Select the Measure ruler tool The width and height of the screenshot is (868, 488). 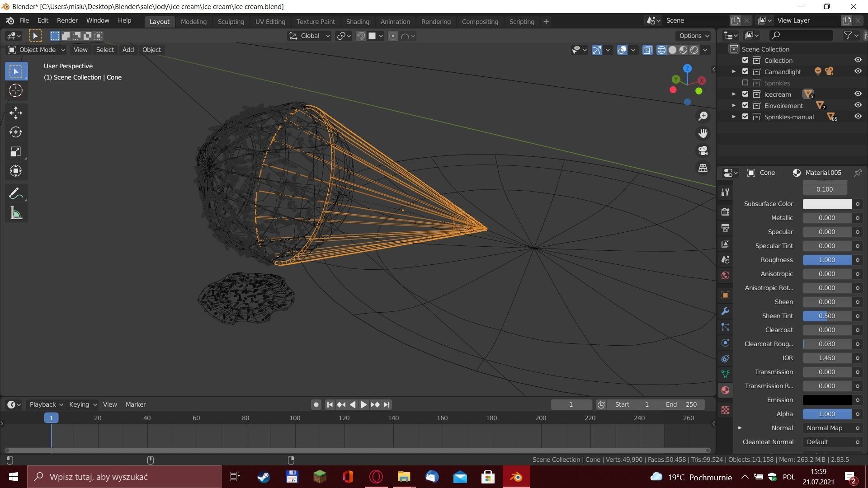16,213
